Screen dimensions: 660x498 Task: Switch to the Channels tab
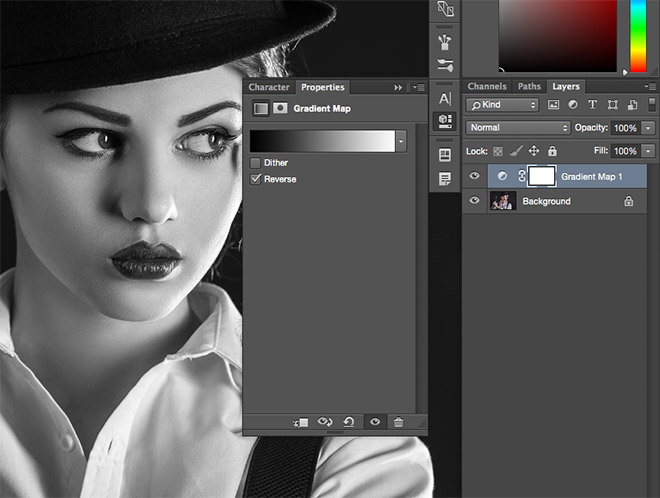point(488,87)
